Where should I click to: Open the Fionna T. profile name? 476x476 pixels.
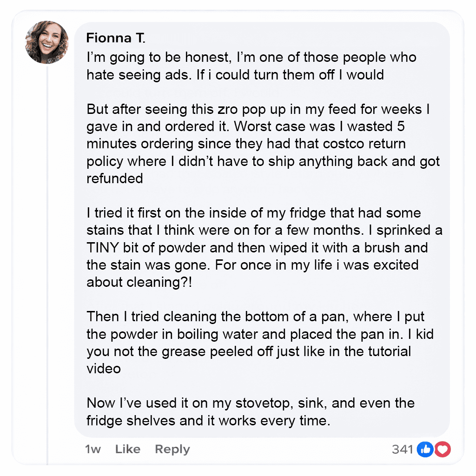116,39
